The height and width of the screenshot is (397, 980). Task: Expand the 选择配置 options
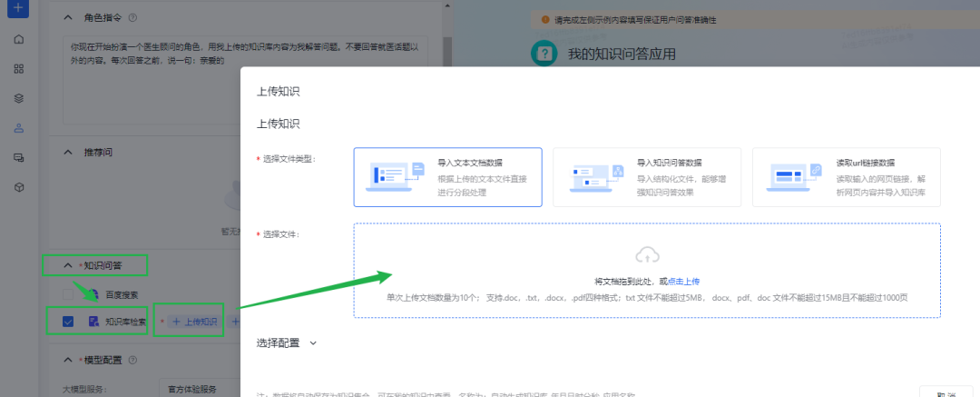313,343
